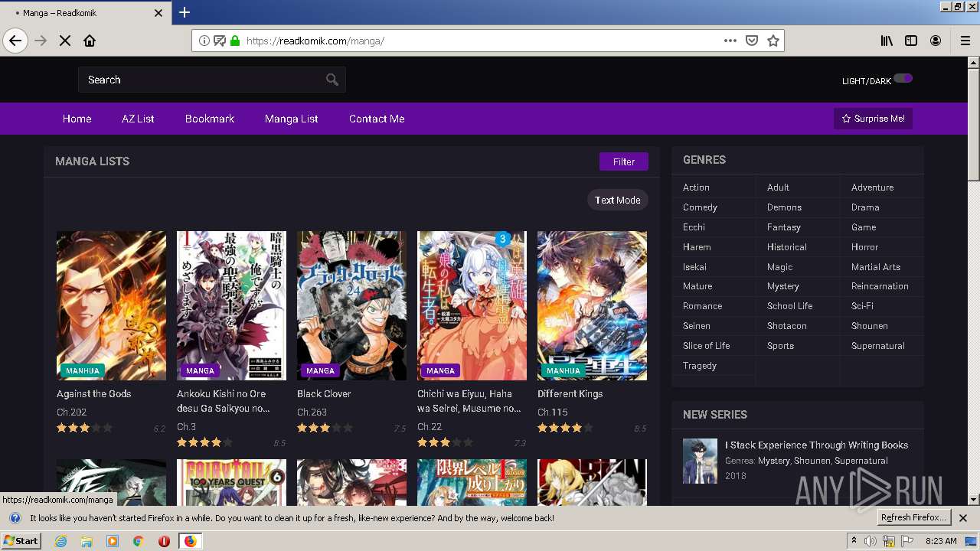Screen dimensions: 980x551
Task: Open the Library icon in toolbar
Action: coord(887,41)
